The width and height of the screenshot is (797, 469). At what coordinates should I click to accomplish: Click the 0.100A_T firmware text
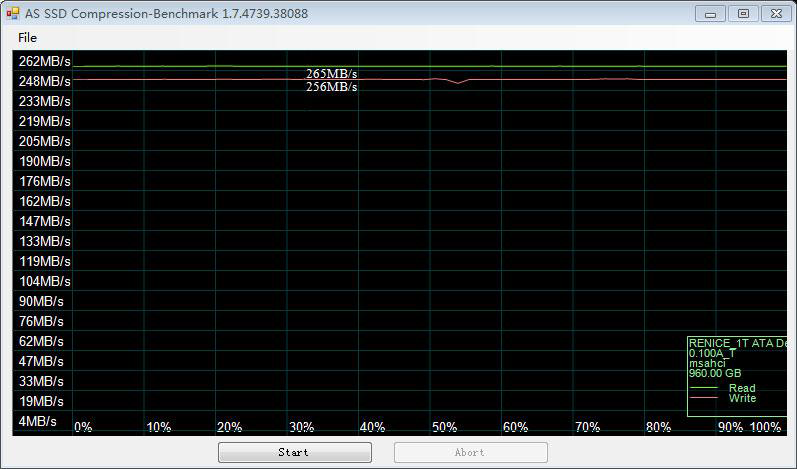click(713, 354)
